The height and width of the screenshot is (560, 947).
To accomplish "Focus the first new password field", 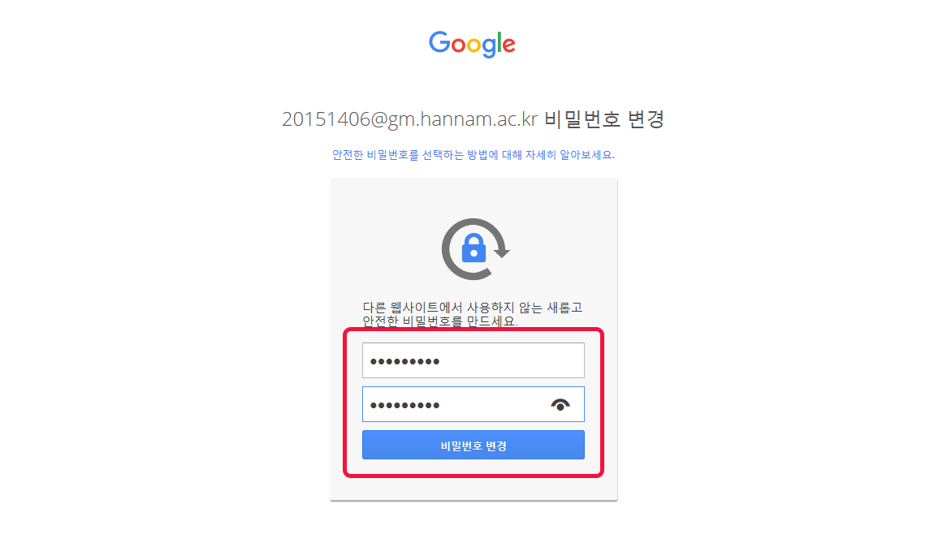I will coord(473,360).
